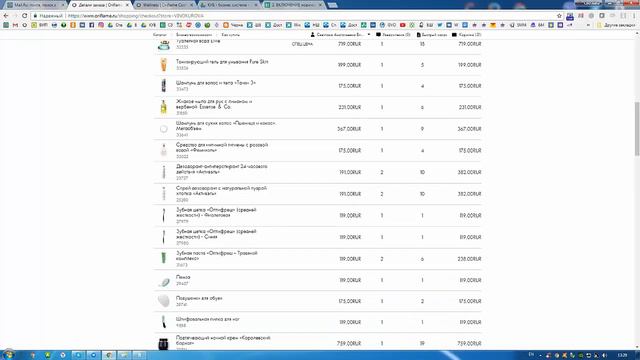Open a new browser tab
The width and height of the screenshot is (640, 360).
coord(333,5)
